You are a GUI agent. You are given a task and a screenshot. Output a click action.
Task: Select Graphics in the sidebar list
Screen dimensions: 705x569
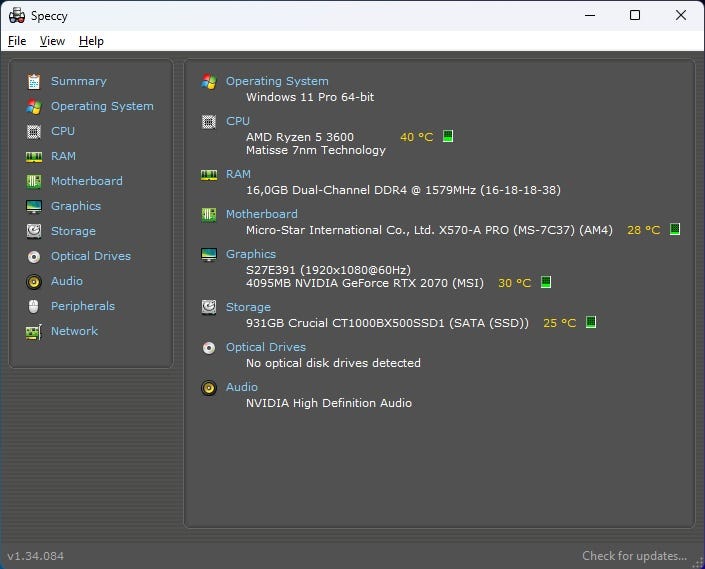76,206
